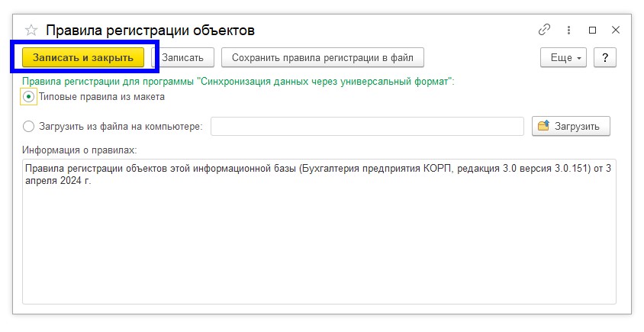Open the vertical three-dot window menu

568,31
